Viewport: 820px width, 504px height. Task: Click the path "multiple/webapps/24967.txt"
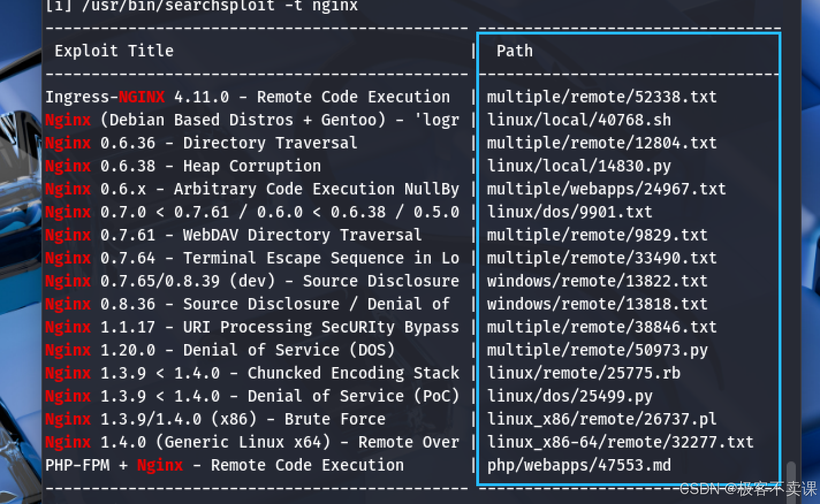tap(606, 189)
